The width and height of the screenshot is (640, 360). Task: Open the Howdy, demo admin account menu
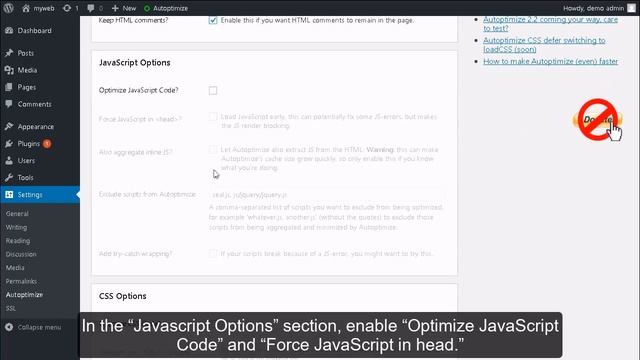593,8
